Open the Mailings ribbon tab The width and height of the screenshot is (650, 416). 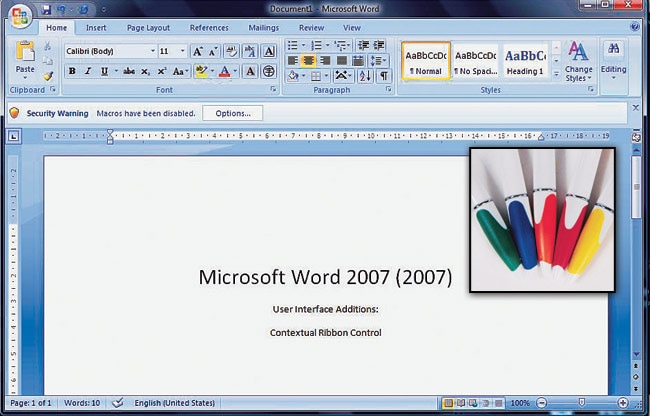[263, 28]
